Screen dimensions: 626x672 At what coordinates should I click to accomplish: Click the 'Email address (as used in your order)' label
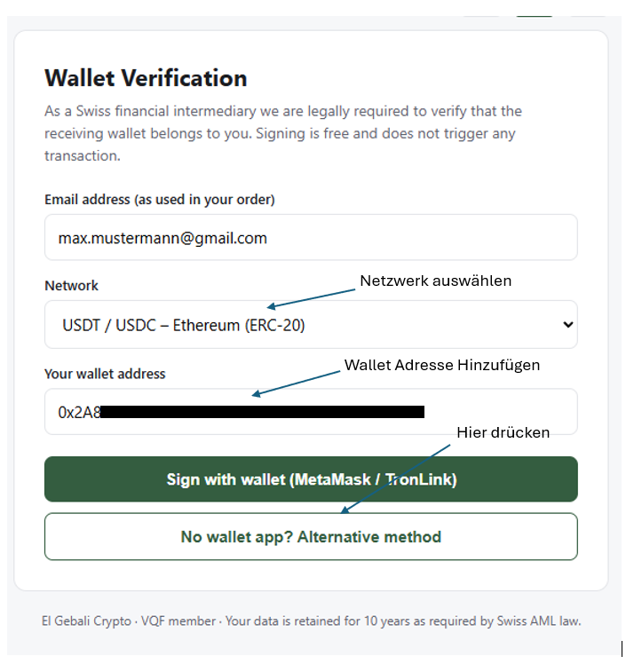click(x=160, y=200)
